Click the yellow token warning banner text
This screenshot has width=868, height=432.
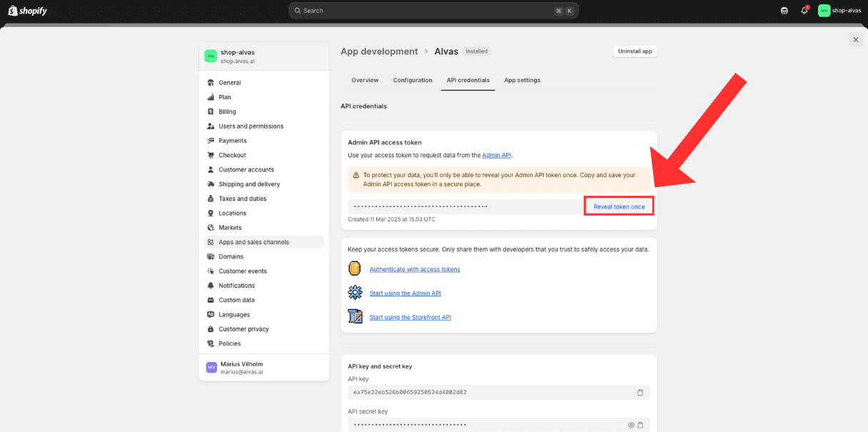coord(499,179)
